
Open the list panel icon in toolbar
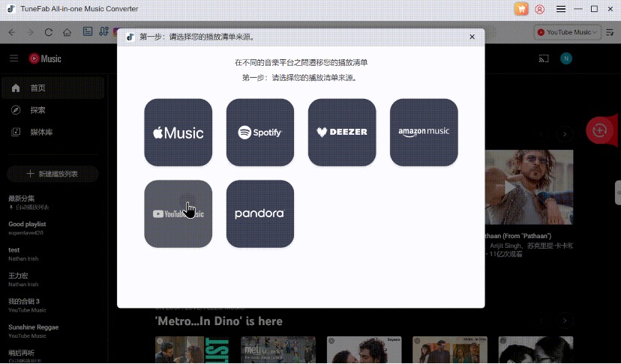[88, 31]
